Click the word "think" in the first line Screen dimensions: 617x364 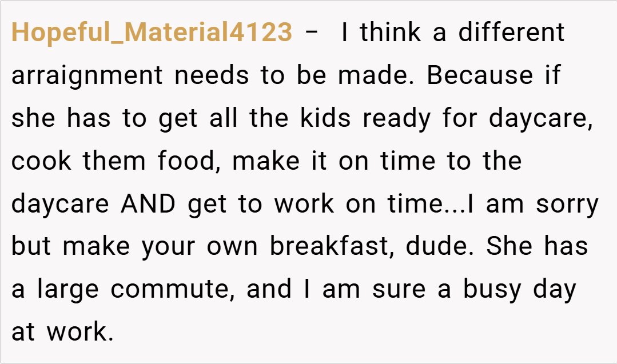(391, 33)
